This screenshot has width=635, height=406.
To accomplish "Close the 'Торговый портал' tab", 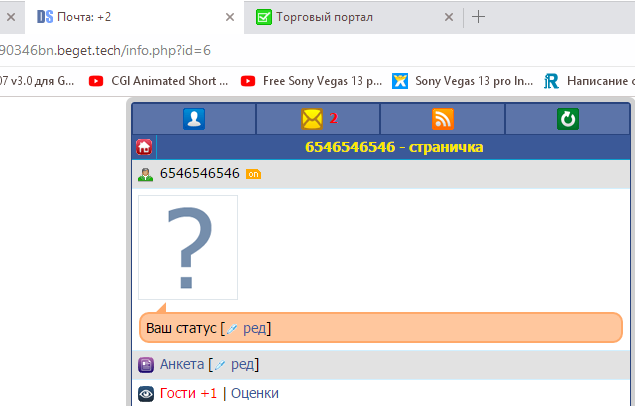I will point(449,17).
